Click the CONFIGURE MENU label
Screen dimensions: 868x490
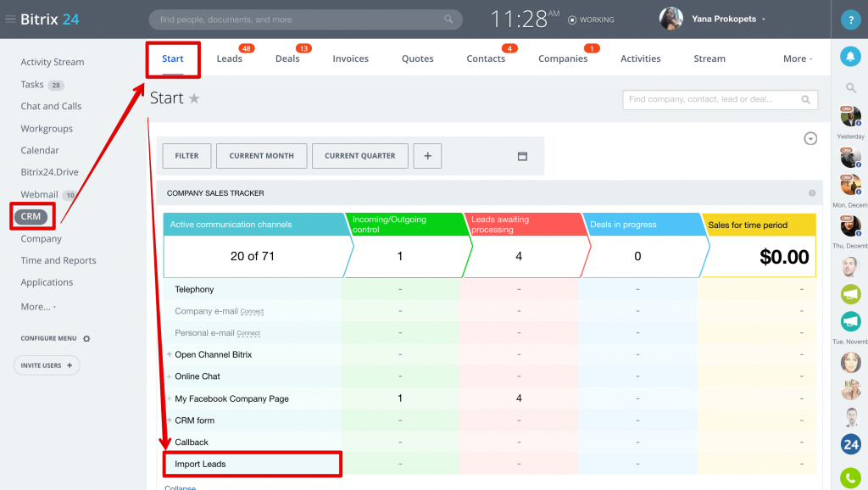(48, 338)
